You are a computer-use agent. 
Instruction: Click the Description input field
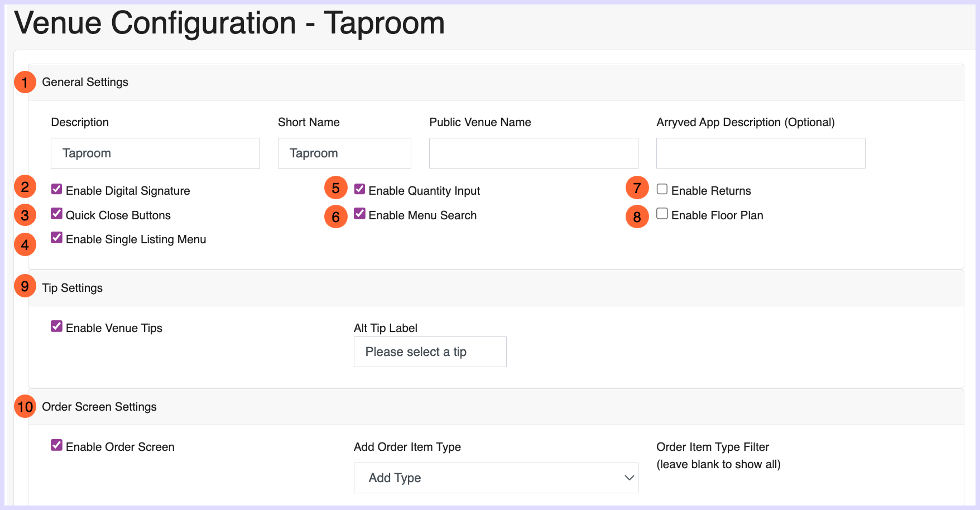(x=155, y=153)
